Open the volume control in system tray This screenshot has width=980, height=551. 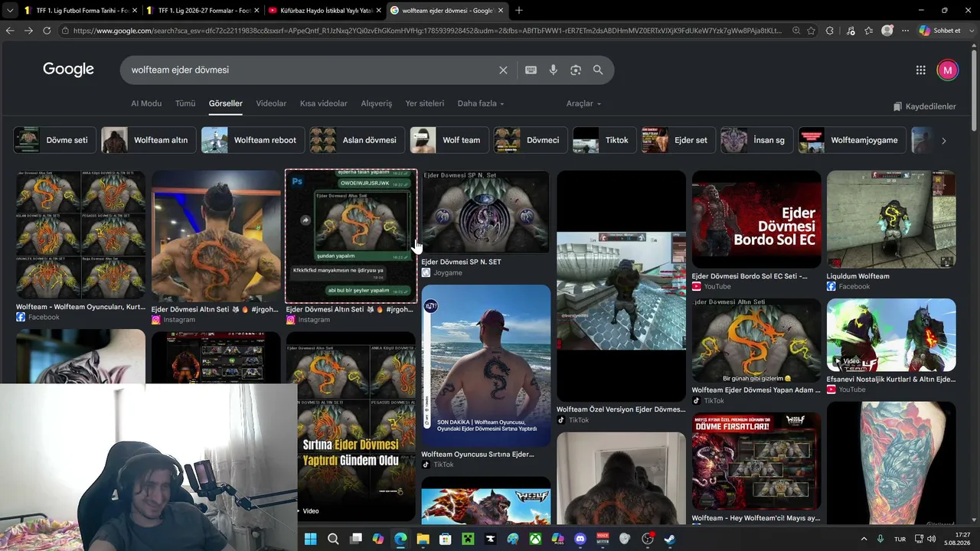click(931, 539)
